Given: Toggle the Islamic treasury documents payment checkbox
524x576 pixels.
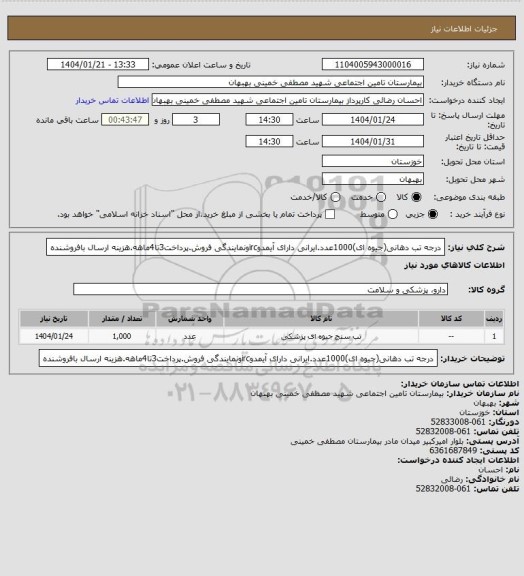Looking at the screenshot, I should coord(330,215).
